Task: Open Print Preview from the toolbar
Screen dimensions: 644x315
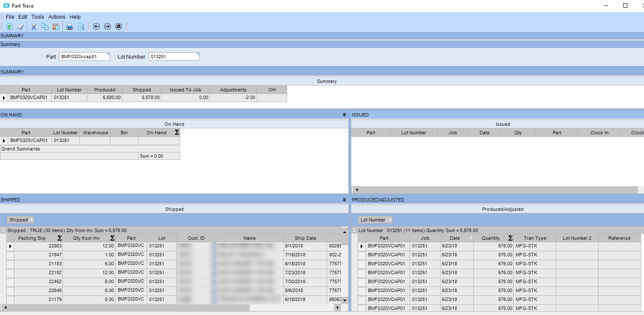Action: pos(81,26)
